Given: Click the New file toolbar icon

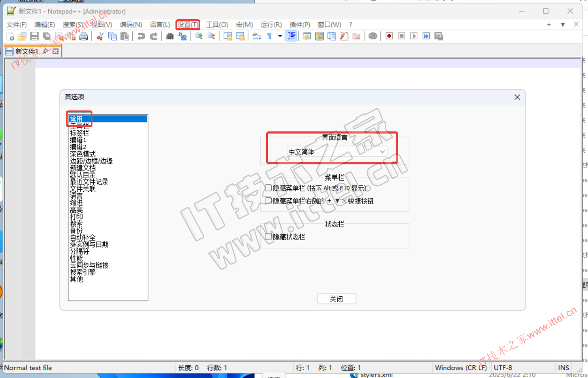Looking at the screenshot, I should [10, 36].
